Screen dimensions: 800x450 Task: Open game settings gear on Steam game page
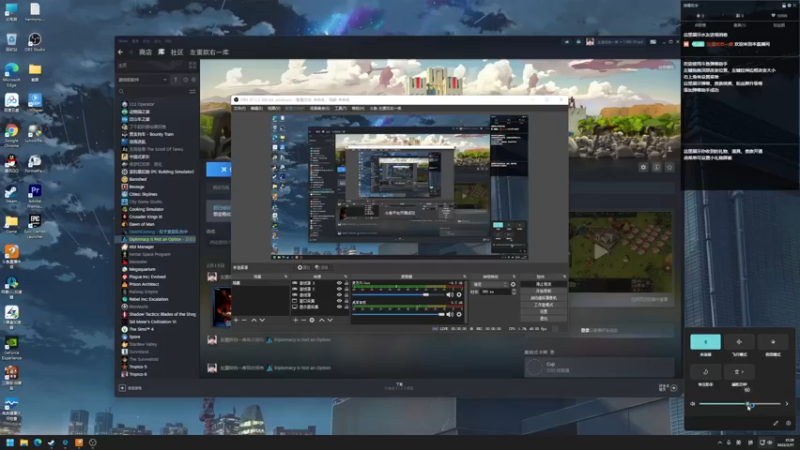point(643,167)
